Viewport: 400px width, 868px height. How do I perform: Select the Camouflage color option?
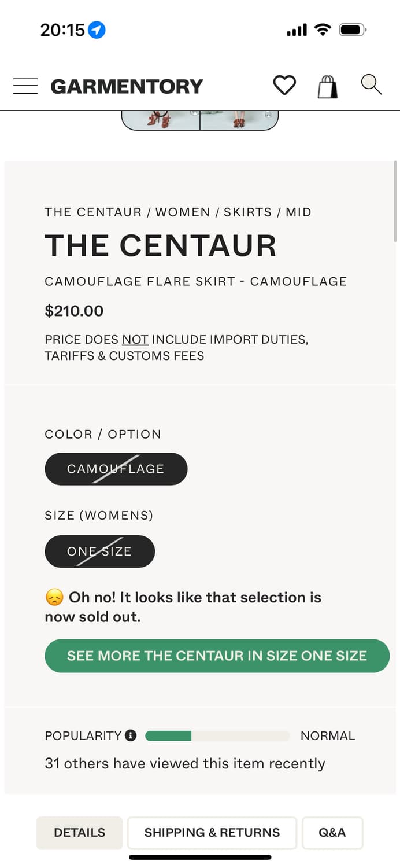(x=116, y=469)
